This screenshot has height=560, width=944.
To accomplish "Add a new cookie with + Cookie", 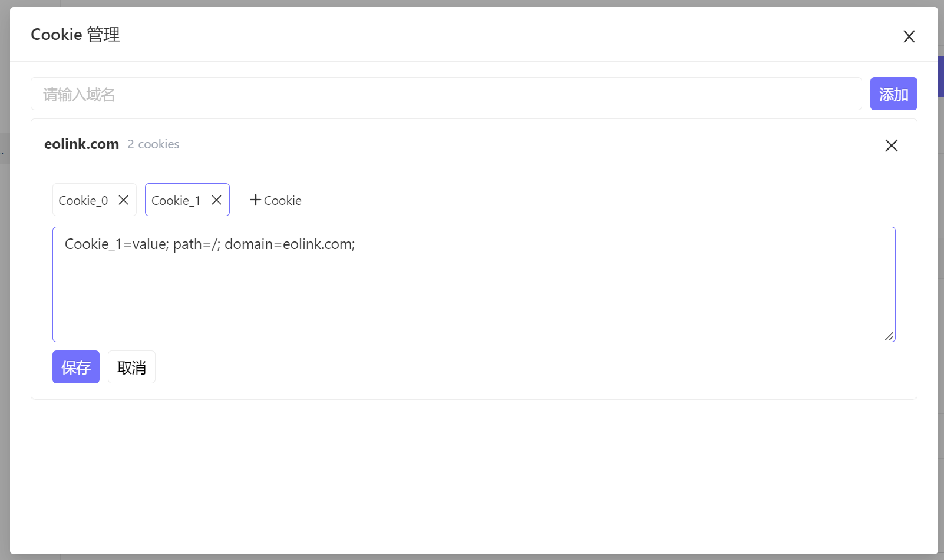I will click(275, 200).
